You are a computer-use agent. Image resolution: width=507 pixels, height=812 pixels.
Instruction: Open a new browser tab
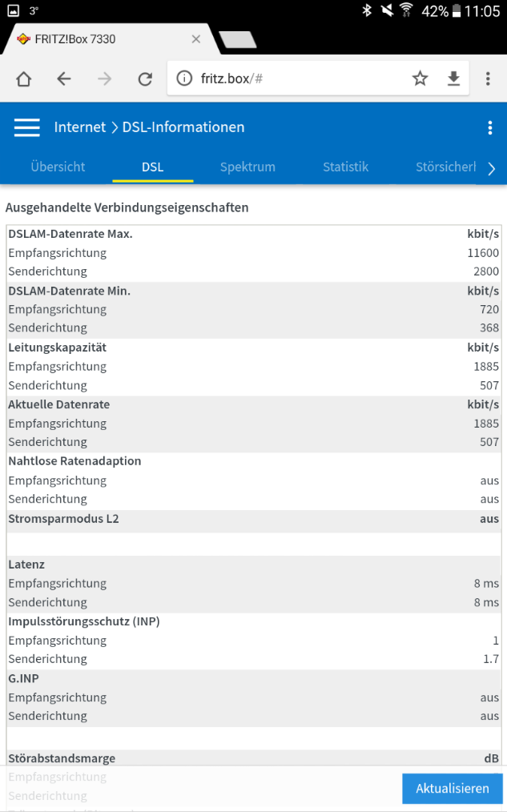238,40
